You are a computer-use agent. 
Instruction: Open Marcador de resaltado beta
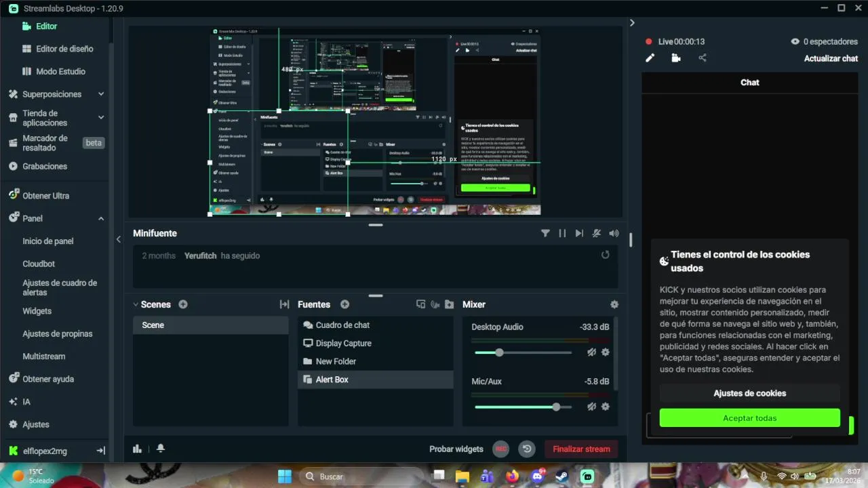coord(56,142)
